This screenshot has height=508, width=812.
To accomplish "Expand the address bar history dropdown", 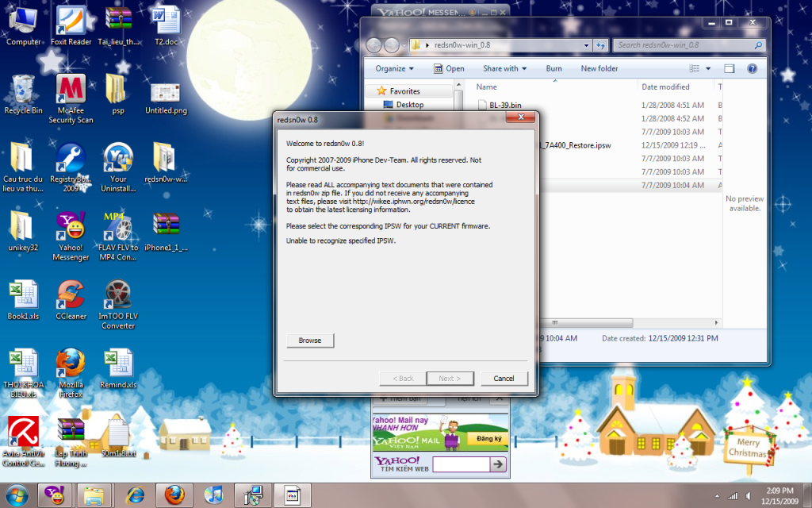I will (586, 45).
